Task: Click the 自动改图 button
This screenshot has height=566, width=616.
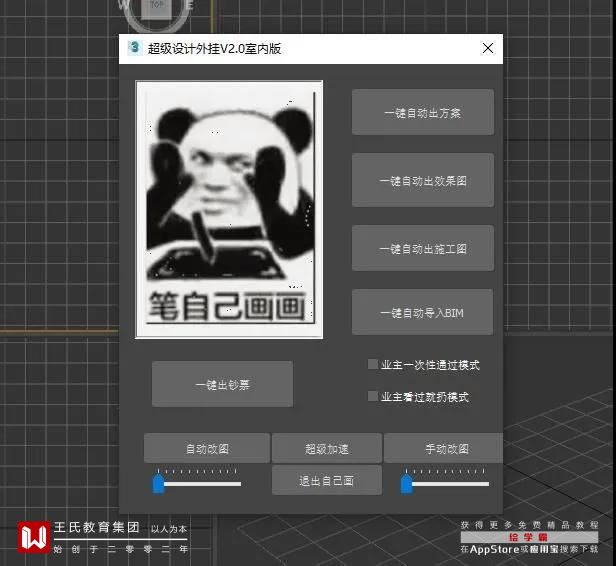Action: coord(207,448)
